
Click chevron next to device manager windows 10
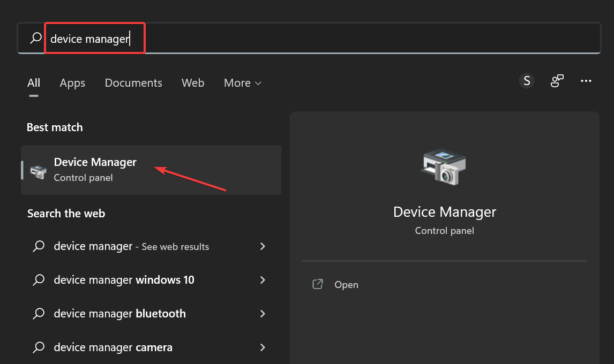click(263, 279)
